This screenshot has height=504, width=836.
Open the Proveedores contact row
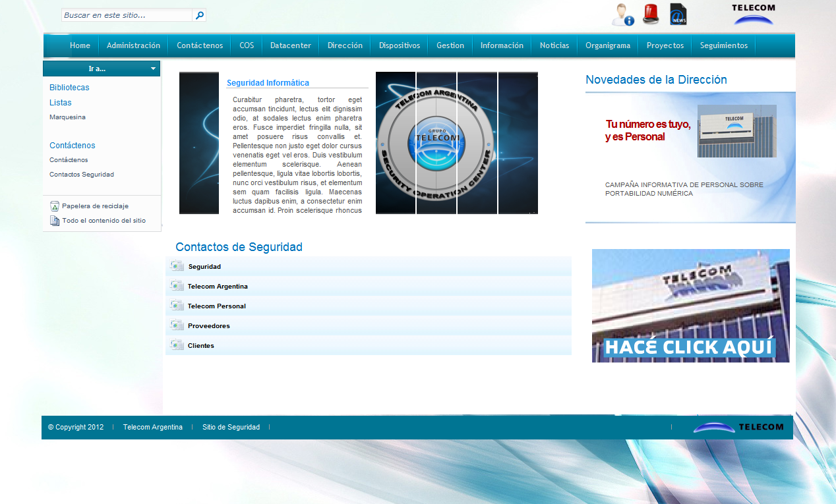coord(369,325)
